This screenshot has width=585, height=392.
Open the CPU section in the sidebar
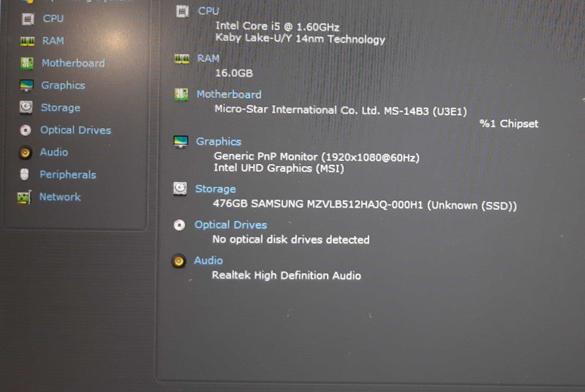point(53,18)
